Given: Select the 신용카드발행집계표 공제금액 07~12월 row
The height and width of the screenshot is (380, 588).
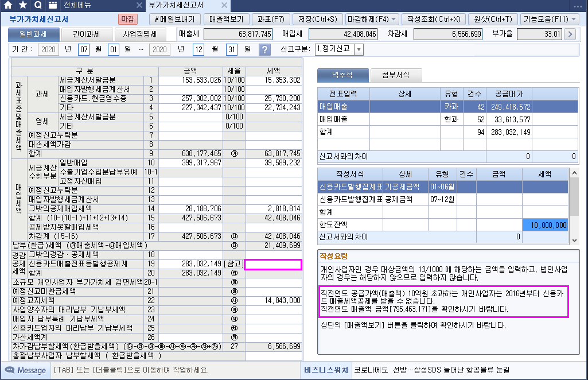Looking at the screenshot, I should (x=442, y=200).
